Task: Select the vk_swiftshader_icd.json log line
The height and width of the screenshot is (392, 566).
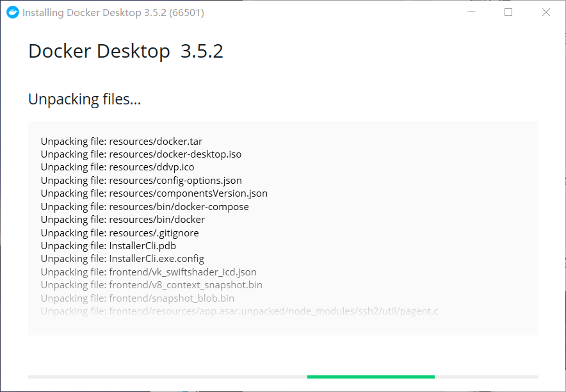Action: (x=149, y=272)
